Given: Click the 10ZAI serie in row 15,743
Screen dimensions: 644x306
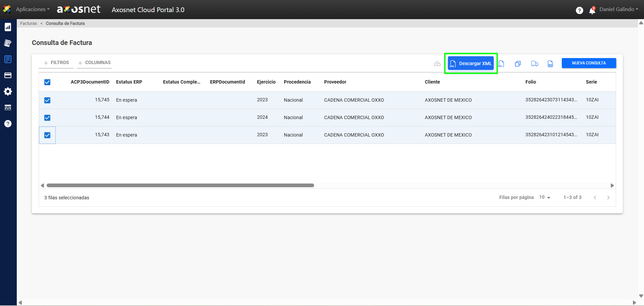Looking at the screenshot, I should (x=592, y=135).
